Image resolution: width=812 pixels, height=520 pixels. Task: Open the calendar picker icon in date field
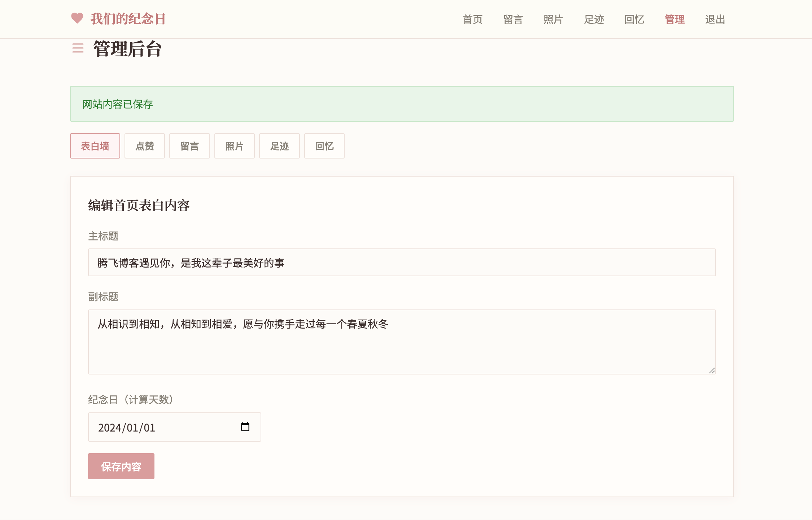tap(245, 427)
